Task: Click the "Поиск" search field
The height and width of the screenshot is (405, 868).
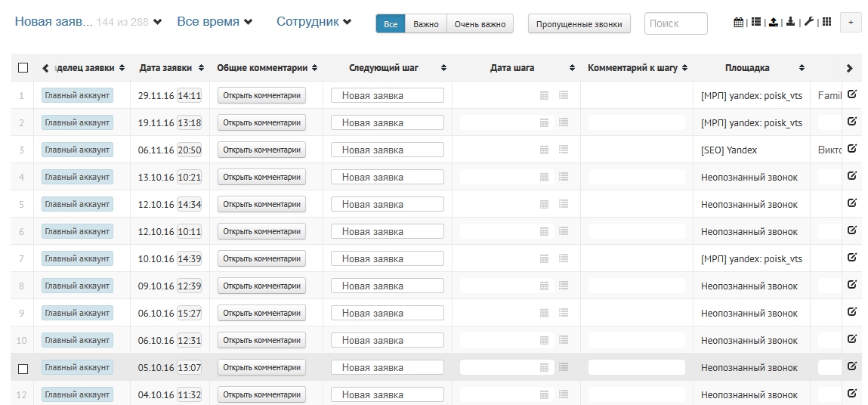Action: pyautogui.click(x=675, y=24)
